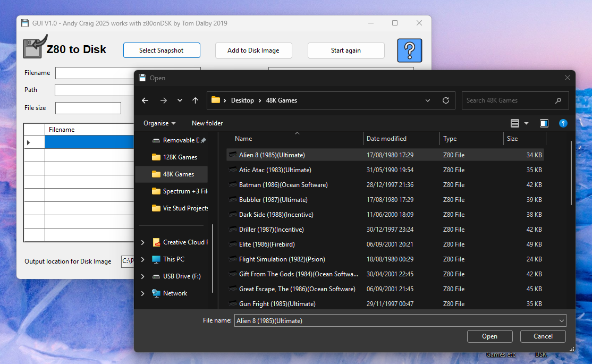The height and width of the screenshot is (364, 592).
Task: Select the 128K Games folder in sidebar
Action: (x=180, y=157)
